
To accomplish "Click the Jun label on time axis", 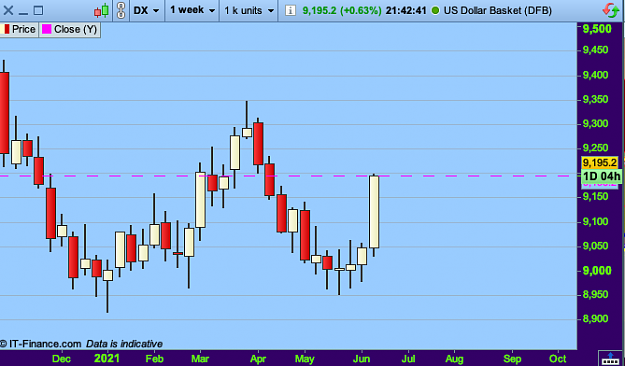I will pos(362,359).
